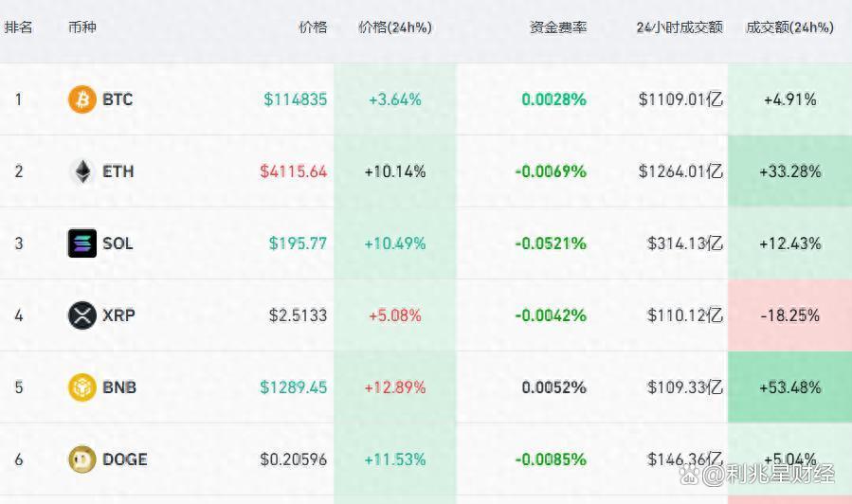Click rank number 5 in BNB row
Viewport: 852px width, 504px height.
18,387
